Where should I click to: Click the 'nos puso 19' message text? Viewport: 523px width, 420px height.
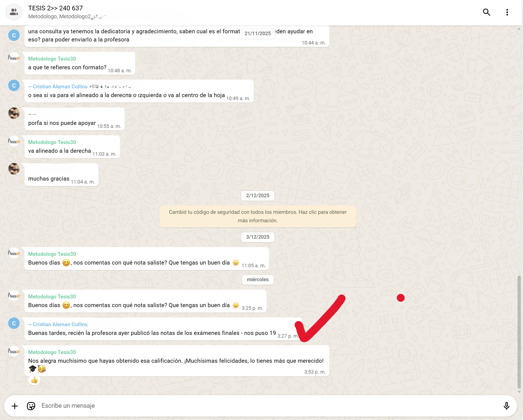tap(152, 333)
